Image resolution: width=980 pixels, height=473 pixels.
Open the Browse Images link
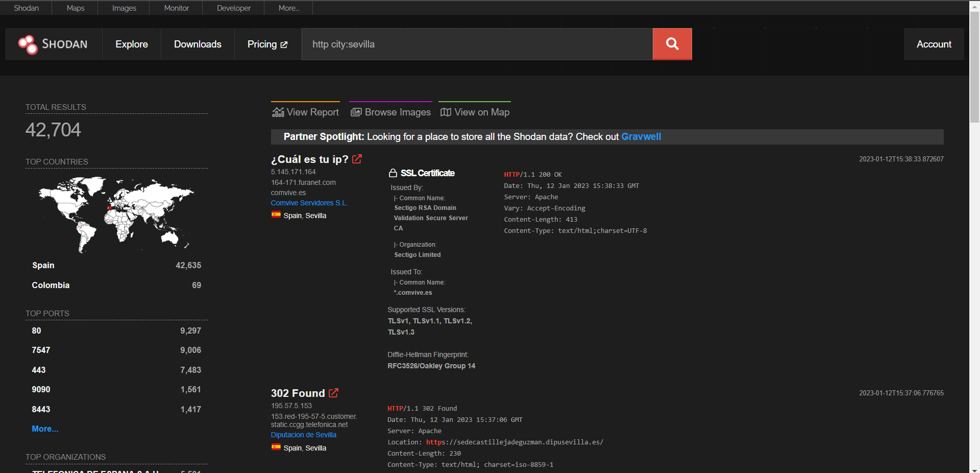(390, 112)
